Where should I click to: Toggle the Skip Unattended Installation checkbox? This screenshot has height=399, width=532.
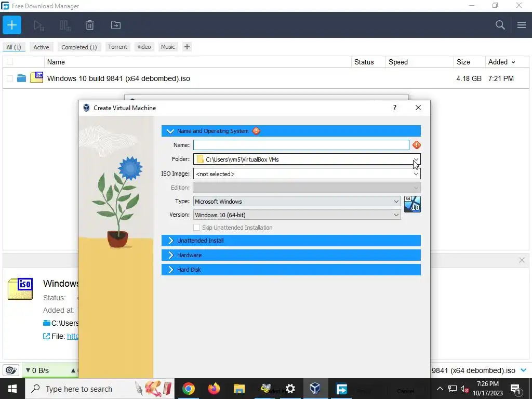point(196,228)
